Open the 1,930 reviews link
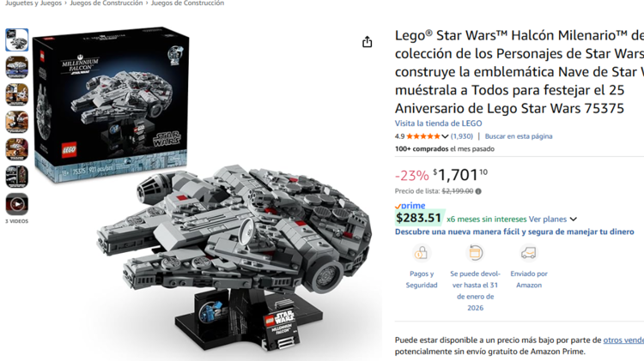This screenshot has height=361, width=644. 462,136
